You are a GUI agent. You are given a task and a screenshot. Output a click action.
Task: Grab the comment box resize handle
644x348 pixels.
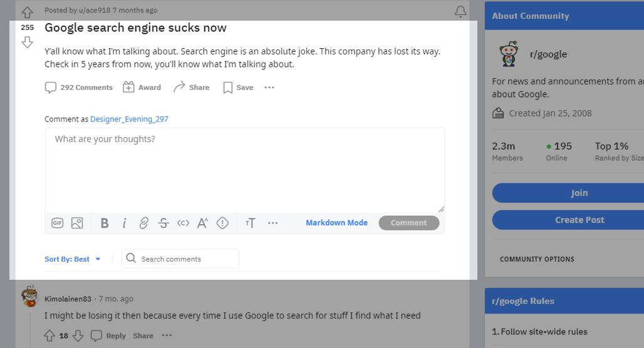coord(441,209)
